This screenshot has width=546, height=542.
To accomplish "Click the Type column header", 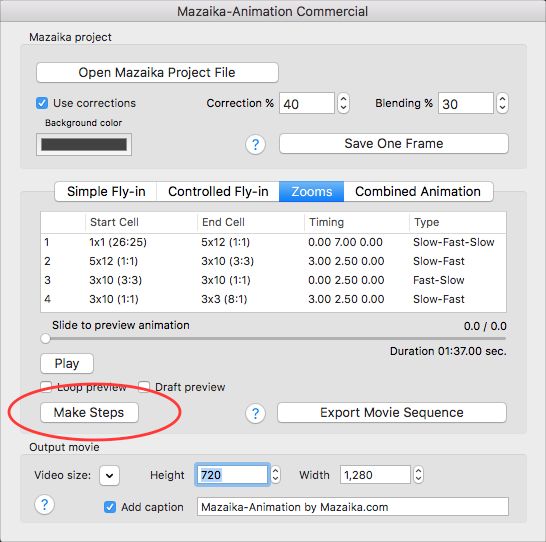I will 458,222.
